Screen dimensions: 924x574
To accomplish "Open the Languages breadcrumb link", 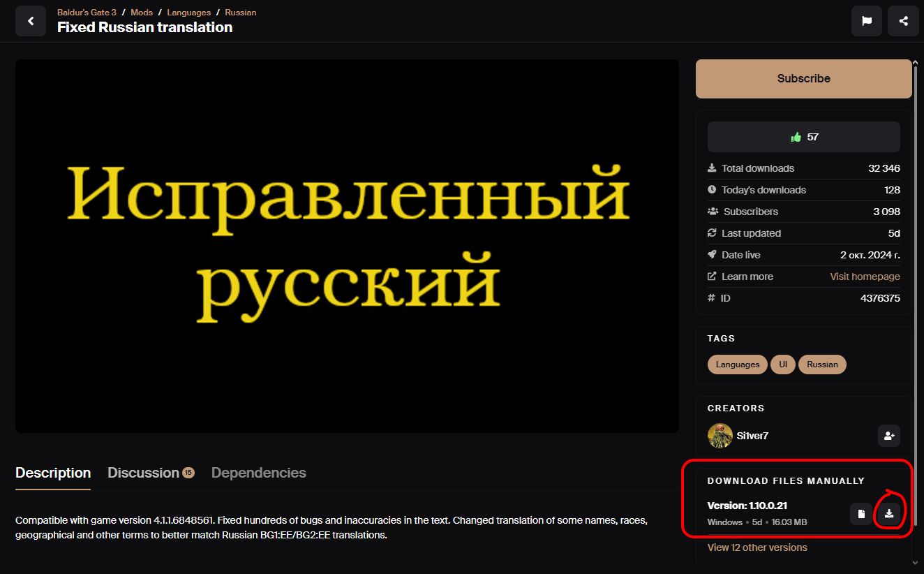I will click(188, 13).
